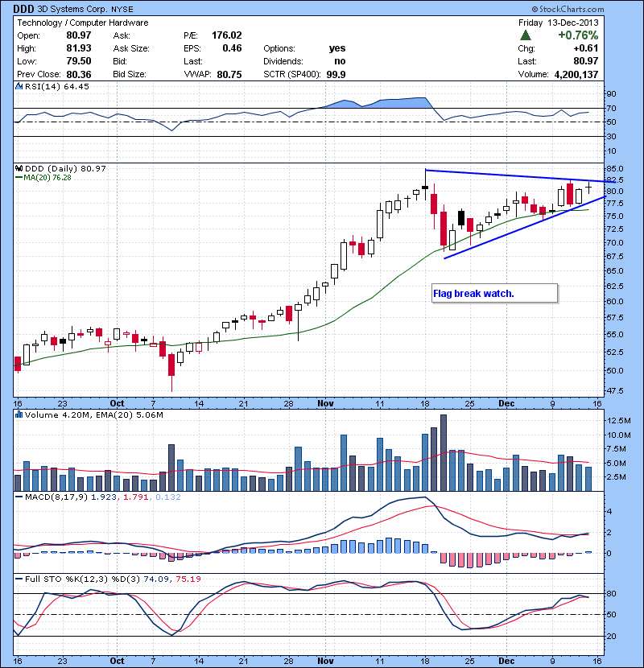Click the green up-triangle change indicator
The image size is (644, 668).
click(526, 35)
